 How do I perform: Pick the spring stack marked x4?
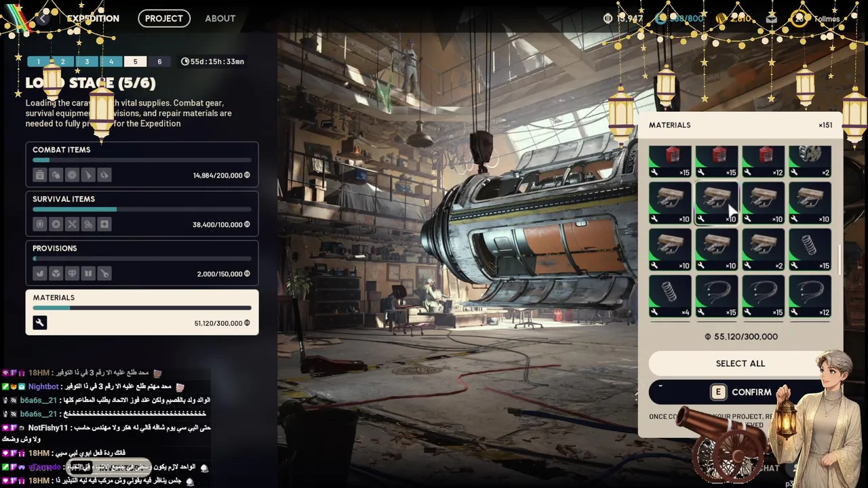[671, 296]
